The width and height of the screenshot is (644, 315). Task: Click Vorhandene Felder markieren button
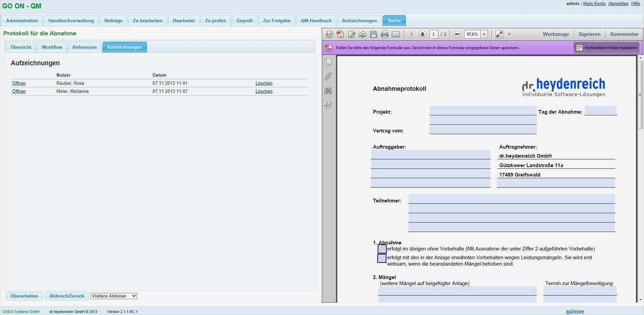click(x=606, y=48)
